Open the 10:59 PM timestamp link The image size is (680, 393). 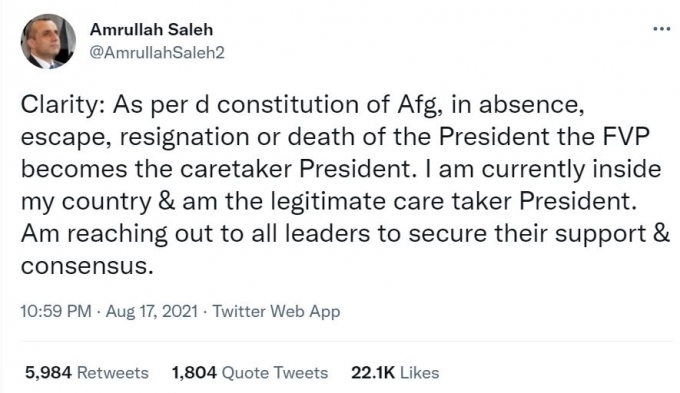(56, 311)
